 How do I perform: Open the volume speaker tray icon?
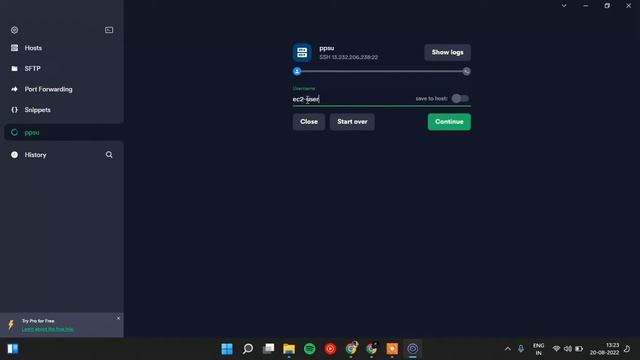click(568, 349)
